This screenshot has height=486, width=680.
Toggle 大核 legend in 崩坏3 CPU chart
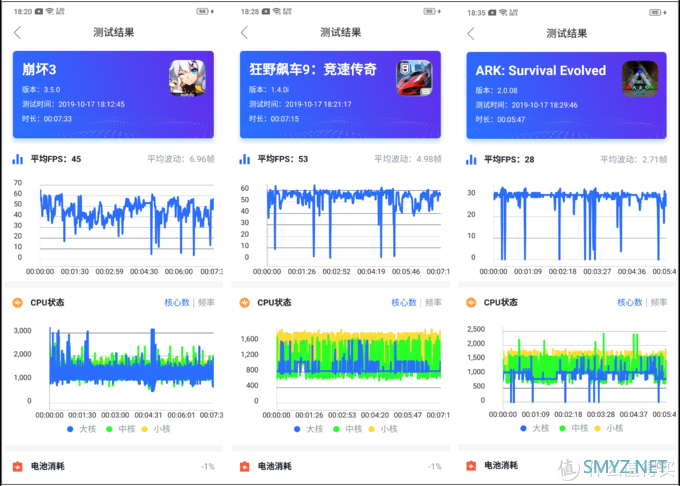pyautogui.click(x=82, y=429)
